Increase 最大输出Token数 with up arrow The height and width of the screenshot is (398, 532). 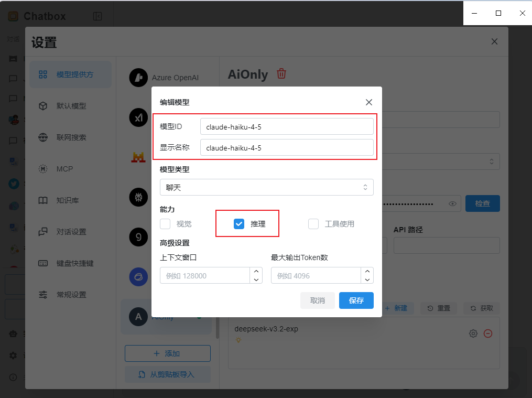[x=367, y=272]
